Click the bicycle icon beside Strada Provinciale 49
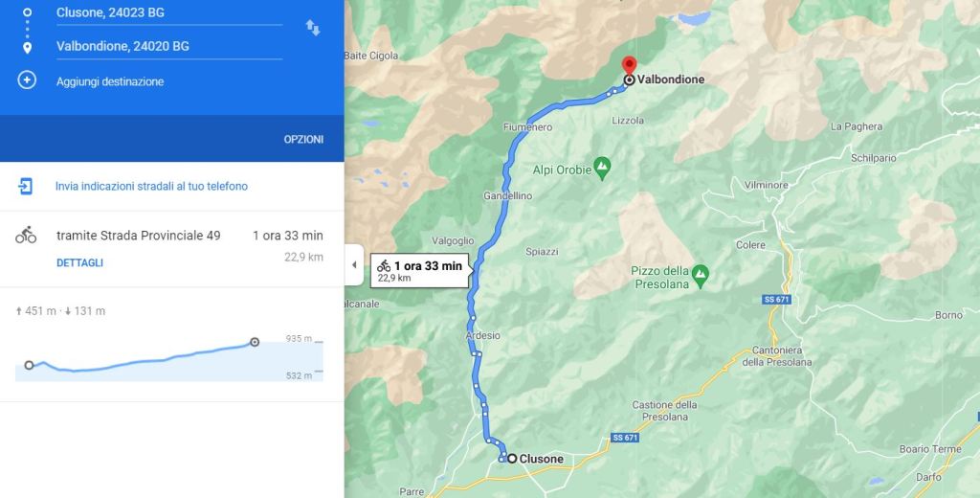The height and width of the screenshot is (498, 980). click(26, 236)
